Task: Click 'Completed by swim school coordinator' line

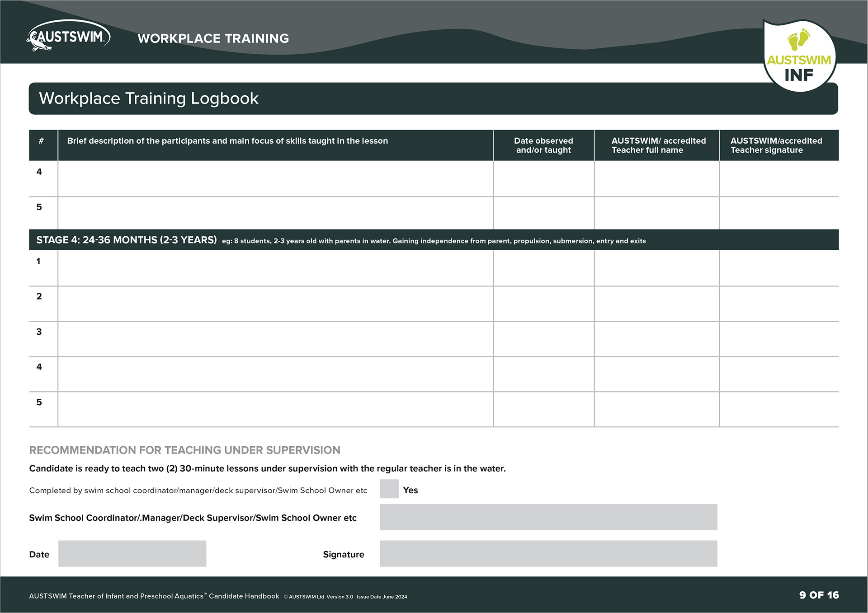Action: pos(198,491)
